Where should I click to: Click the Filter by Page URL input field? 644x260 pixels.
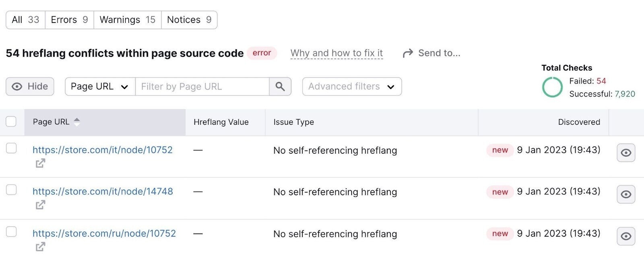[x=202, y=87]
